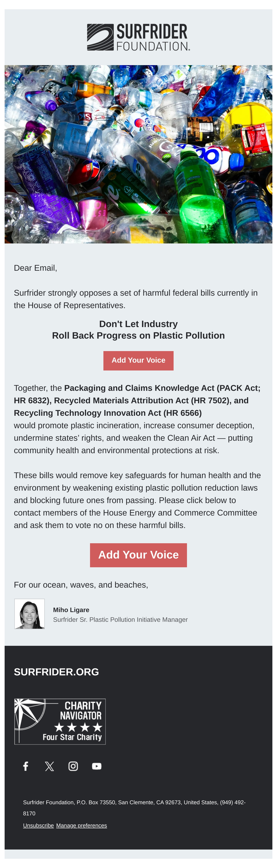Image resolution: width=277 pixels, height=868 pixels.
Task: Open the Instagram social icon
Action: [x=73, y=766]
